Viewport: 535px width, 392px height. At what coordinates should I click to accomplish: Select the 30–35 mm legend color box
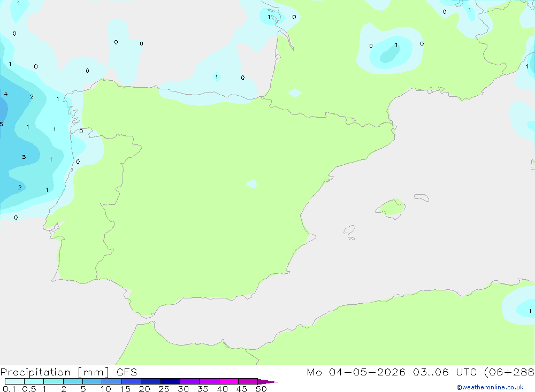pyautogui.click(x=190, y=381)
